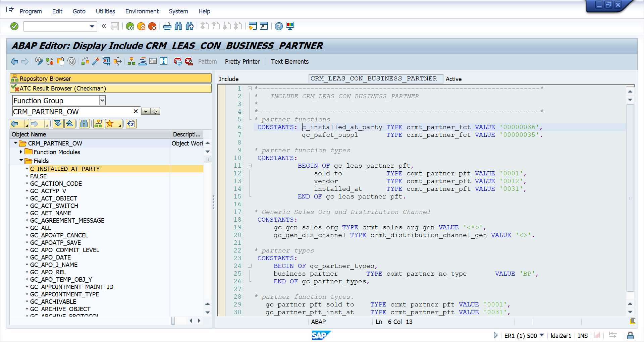
Task: Click the green Back icon in standard toolbar
Action: pyautogui.click(x=130, y=26)
